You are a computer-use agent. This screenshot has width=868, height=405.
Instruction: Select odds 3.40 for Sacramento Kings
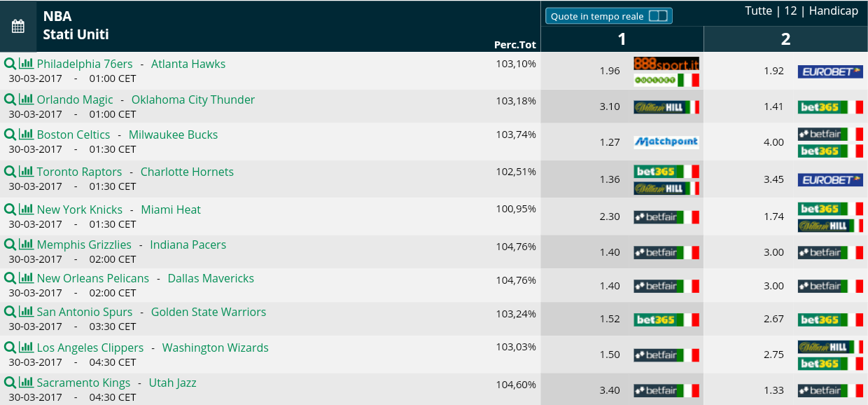tap(610, 390)
